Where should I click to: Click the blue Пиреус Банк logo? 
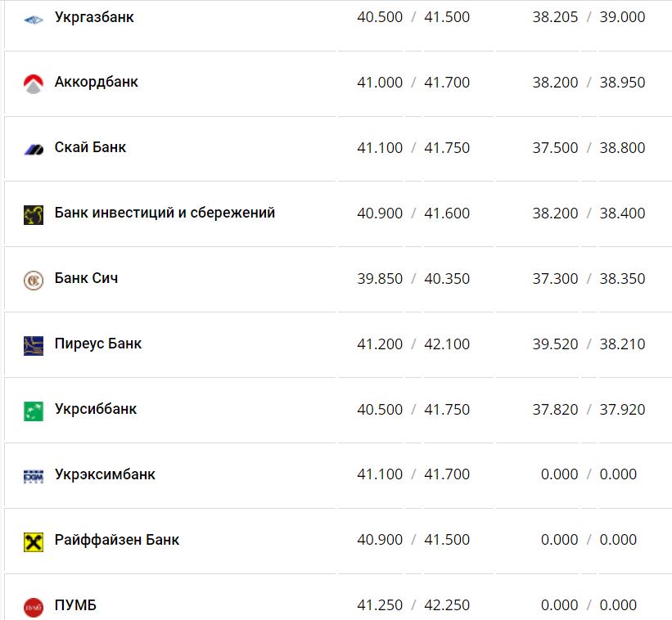tap(33, 345)
